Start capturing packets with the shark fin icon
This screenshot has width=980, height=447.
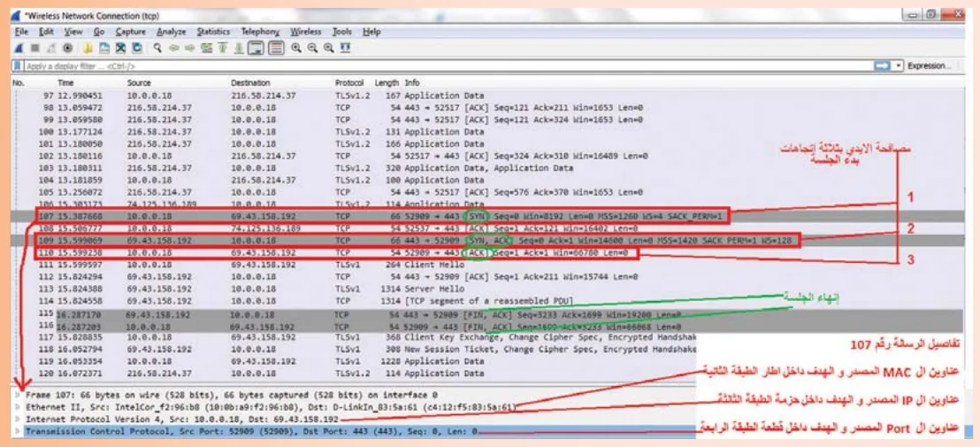[x=18, y=48]
